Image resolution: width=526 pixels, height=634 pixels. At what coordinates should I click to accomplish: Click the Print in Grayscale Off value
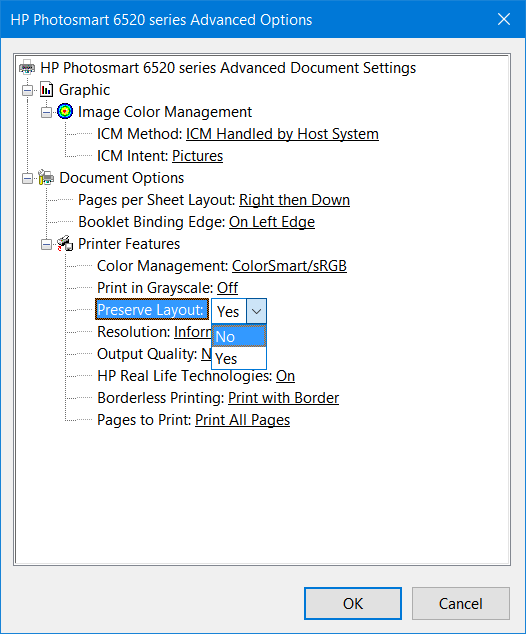click(227, 287)
